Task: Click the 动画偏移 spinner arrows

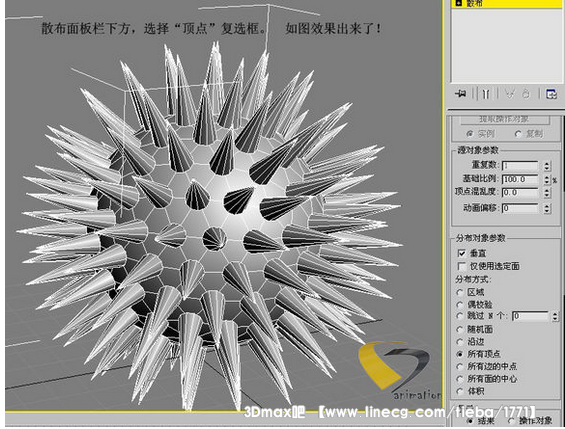Action: coord(547,208)
